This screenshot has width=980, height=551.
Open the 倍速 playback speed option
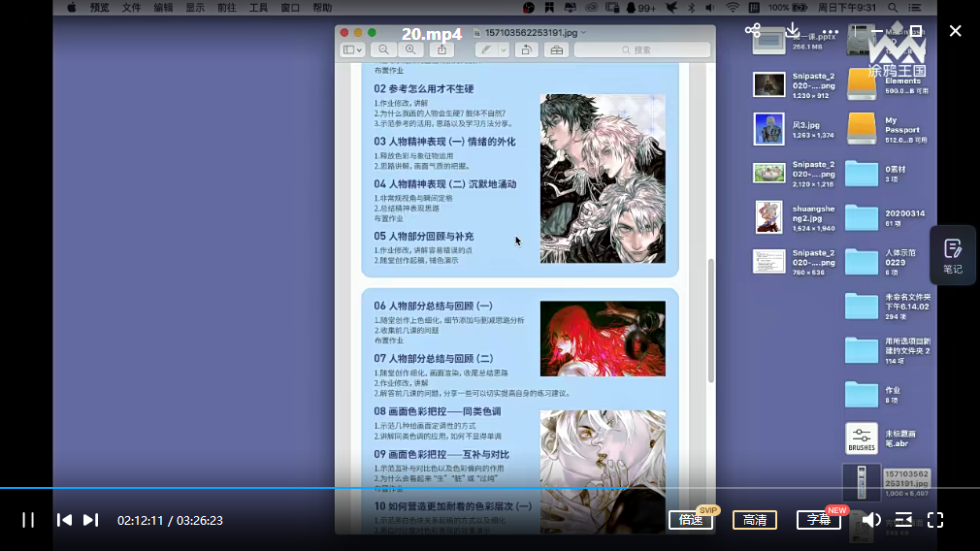click(691, 520)
